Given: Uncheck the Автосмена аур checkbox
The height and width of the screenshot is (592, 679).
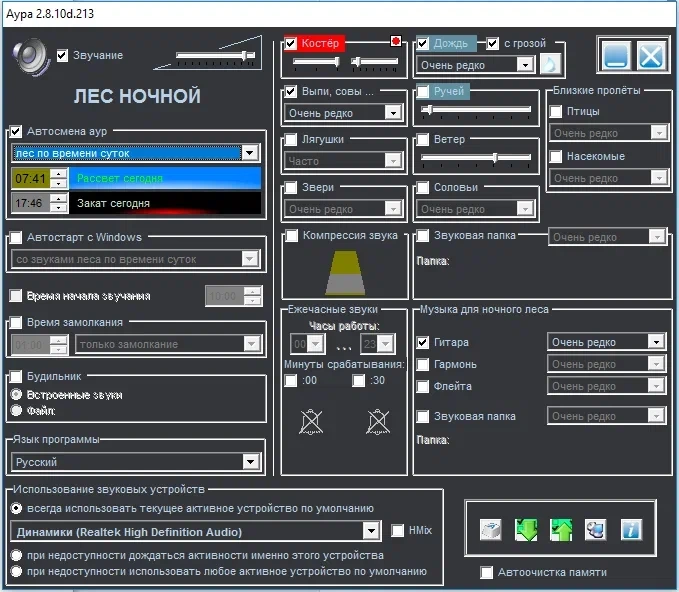Looking at the screenshot, I should coord(16,131).
